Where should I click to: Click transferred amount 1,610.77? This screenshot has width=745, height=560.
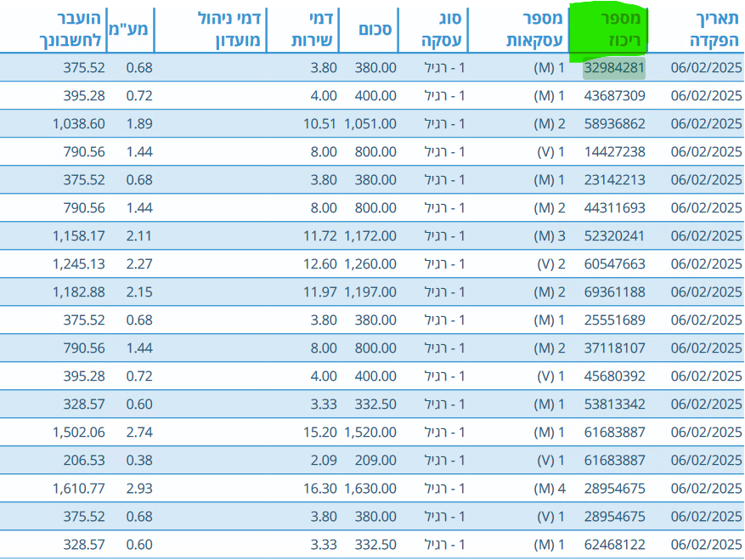(x=78, y=489)
